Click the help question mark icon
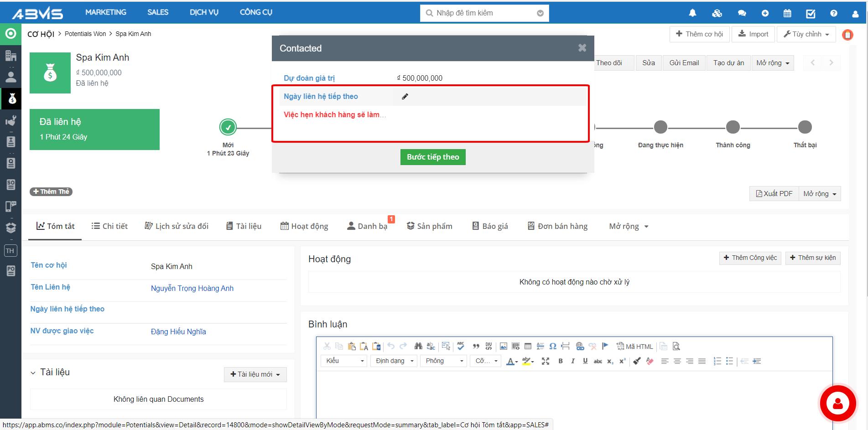 point(834,13)
